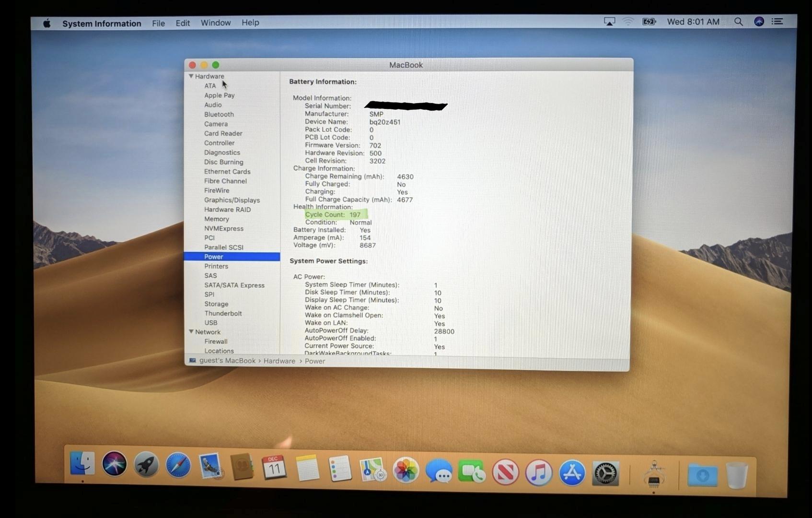The image size is (812, 518).
Task: Select Printers in the sidebar
Action: click(x=216, y=266)
